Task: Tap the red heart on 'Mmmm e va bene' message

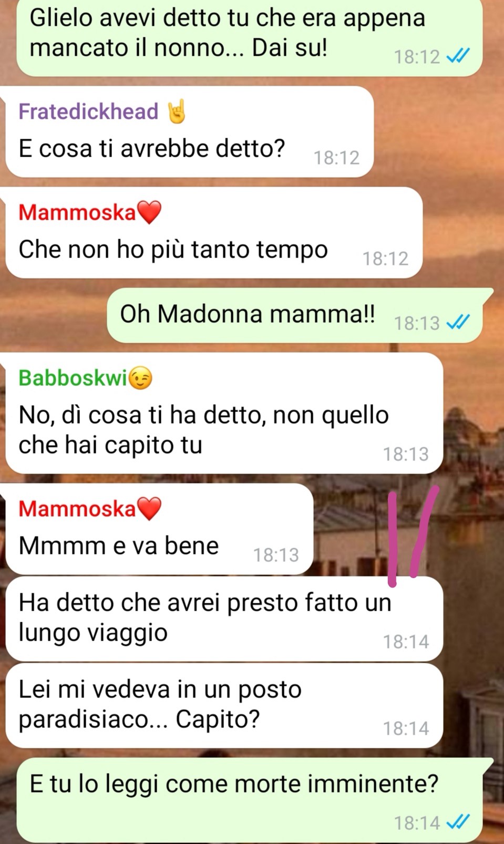Action: click(149, 509)
